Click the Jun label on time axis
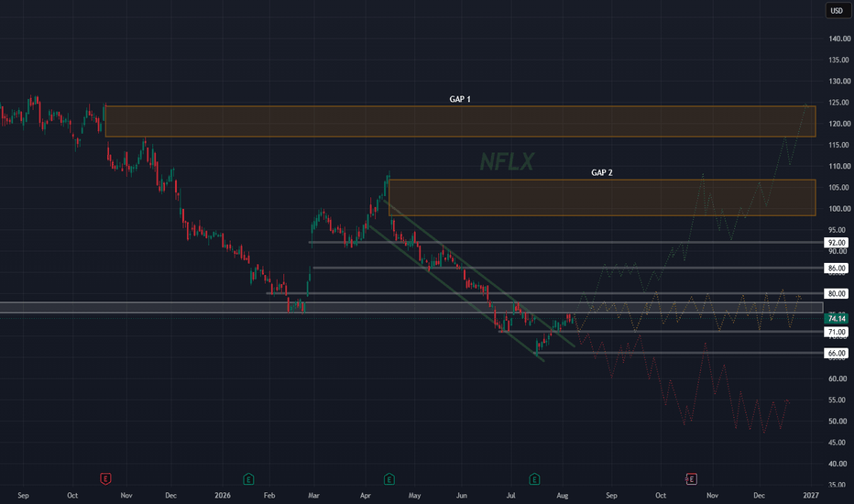This screenshot has width=854, height=504. pos(461,495)
